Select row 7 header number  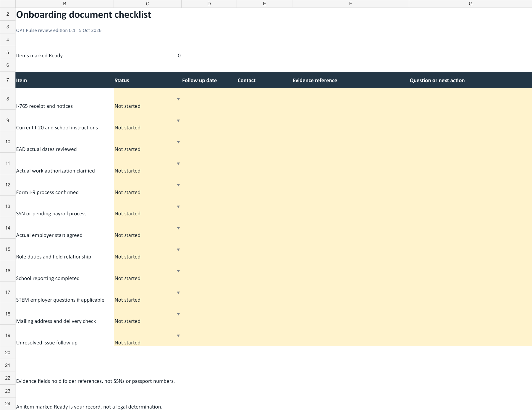point(8,80)
